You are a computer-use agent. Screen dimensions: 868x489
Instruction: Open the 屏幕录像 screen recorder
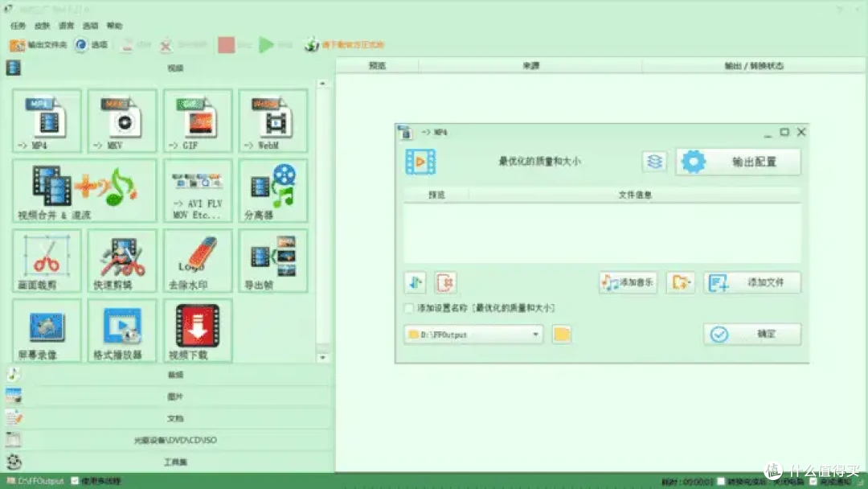click(47, 331)
